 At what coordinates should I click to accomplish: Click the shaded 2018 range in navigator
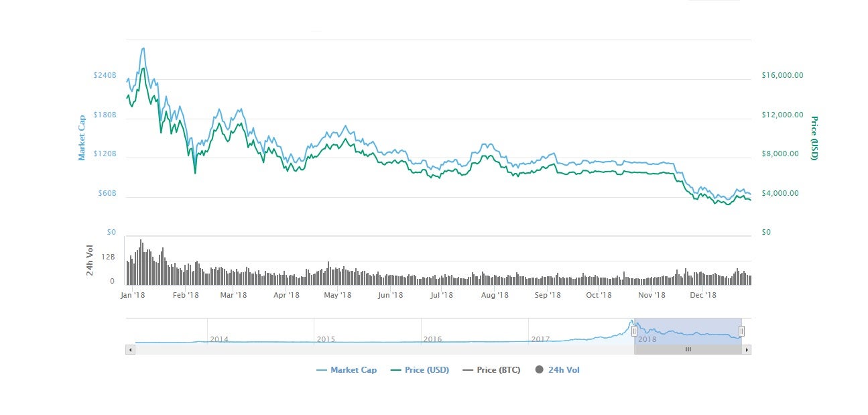point(688,331)
